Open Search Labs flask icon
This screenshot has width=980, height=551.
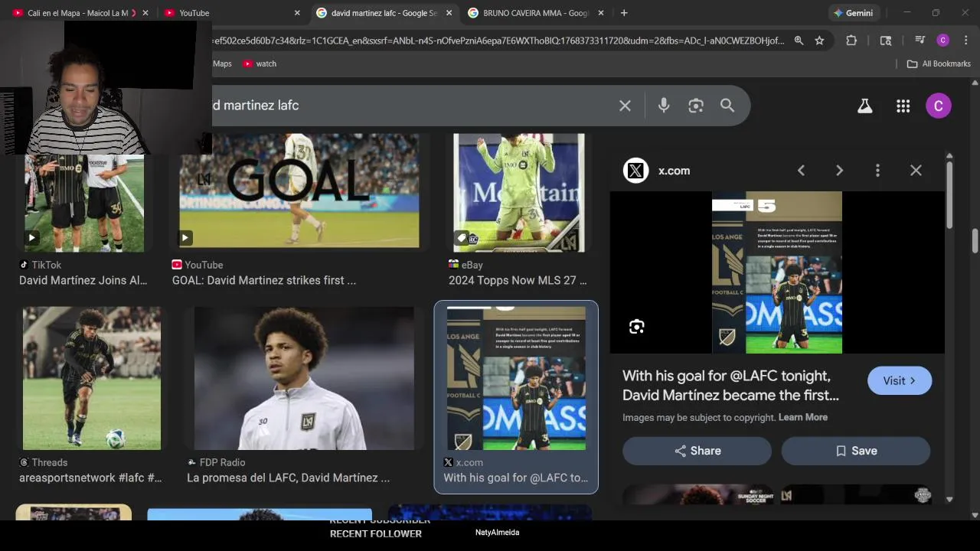[865, 106]
